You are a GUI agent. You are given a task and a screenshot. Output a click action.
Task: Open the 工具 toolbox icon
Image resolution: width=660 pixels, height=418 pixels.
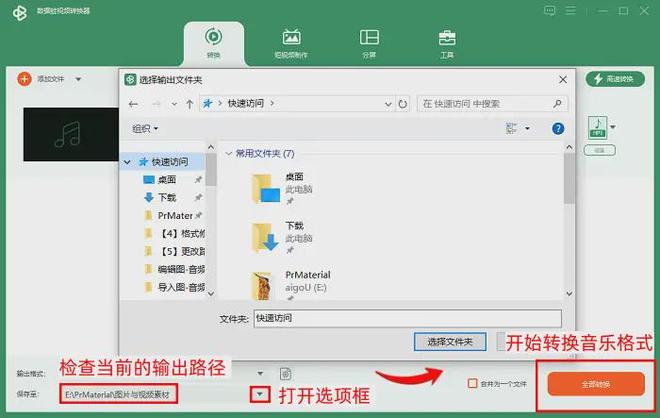point(447,43)
